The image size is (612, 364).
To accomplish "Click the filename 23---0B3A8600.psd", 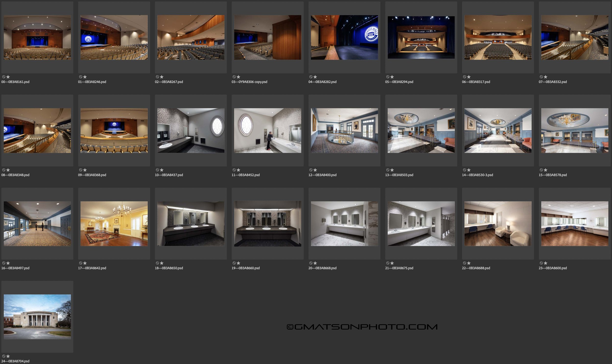I will [553, 268].
